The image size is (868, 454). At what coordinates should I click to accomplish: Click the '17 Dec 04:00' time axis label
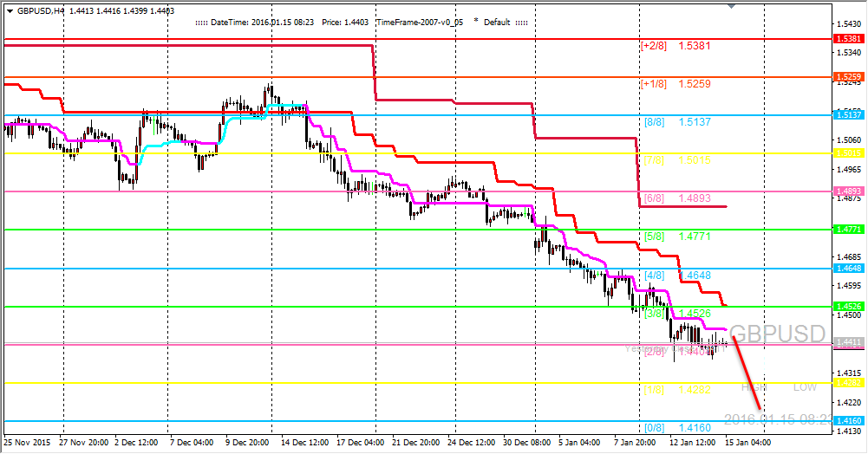pyautogui.click(x=360, y=443)
